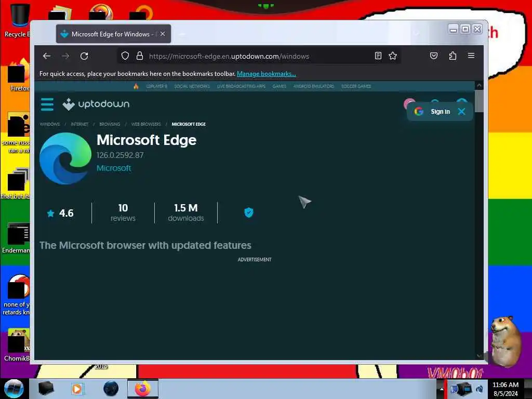
Task: Click the blue verified security shield badge
Action: [x=249, y=212]
